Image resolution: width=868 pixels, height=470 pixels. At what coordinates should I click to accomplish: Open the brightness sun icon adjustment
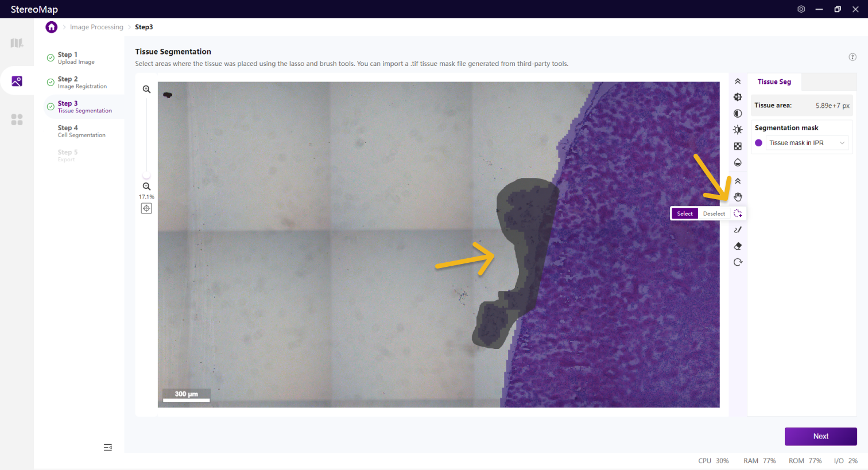(738, 130)
